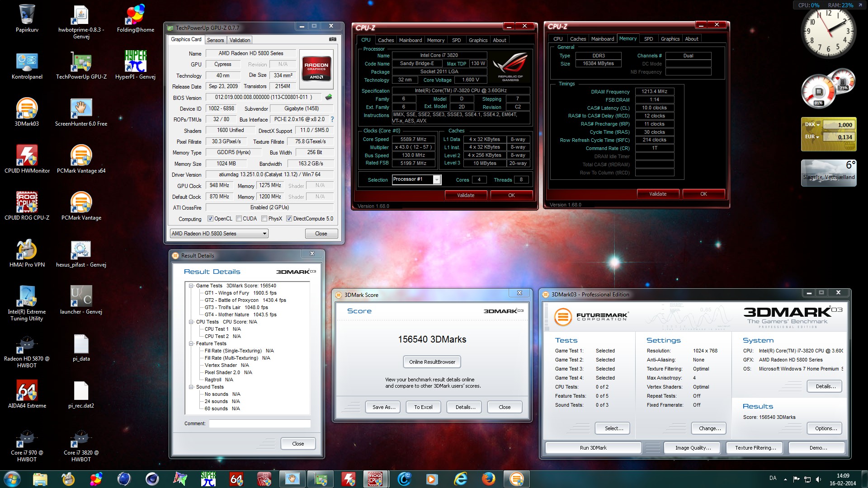Click Save As... in 3DMark Score
868x488 pixels.
pos(384,407)
